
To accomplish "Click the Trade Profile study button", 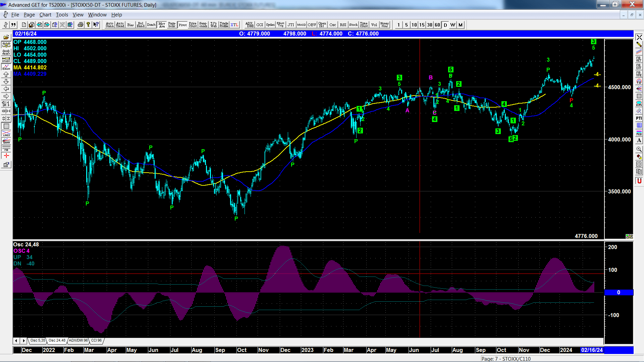I will tap(224, 25).
